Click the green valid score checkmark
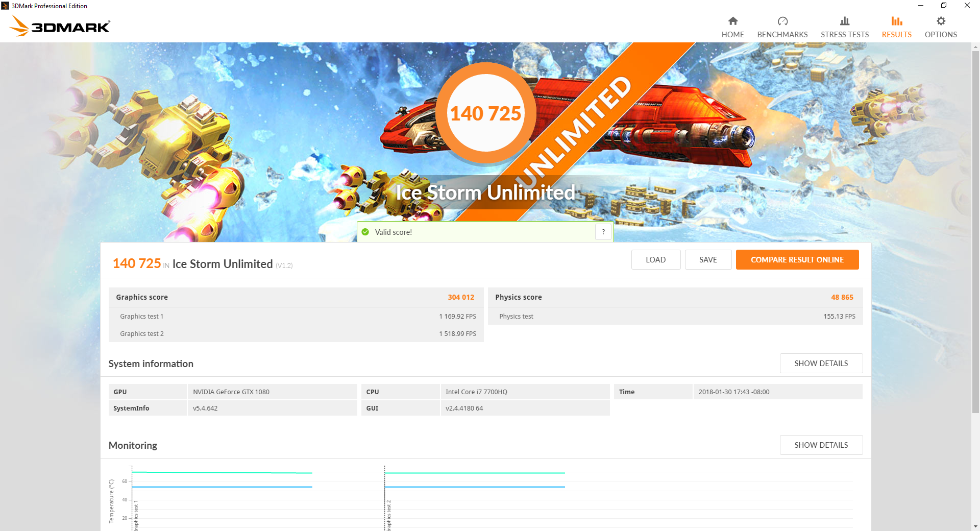980x531 pixels. tap(365, 232)
